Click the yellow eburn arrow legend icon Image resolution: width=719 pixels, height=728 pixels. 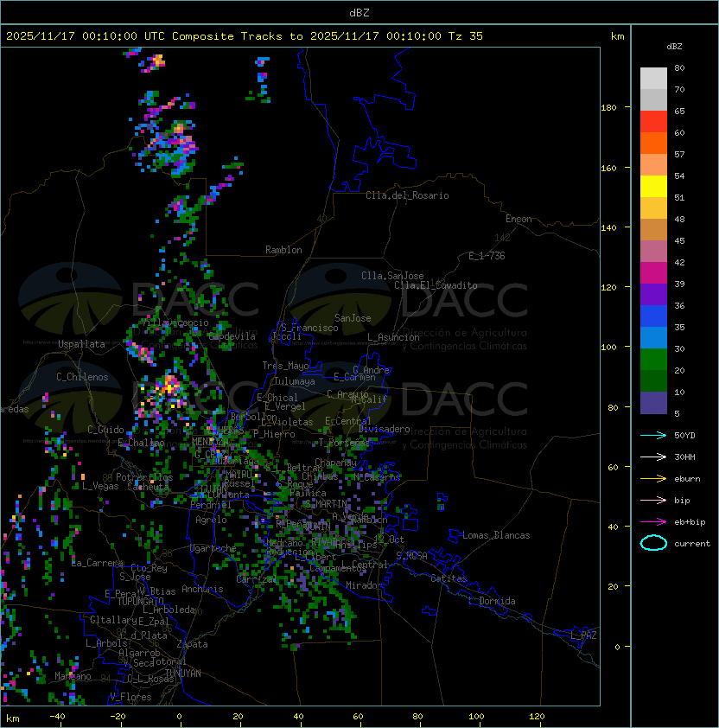pyautogui.click(x=653, y=479)
